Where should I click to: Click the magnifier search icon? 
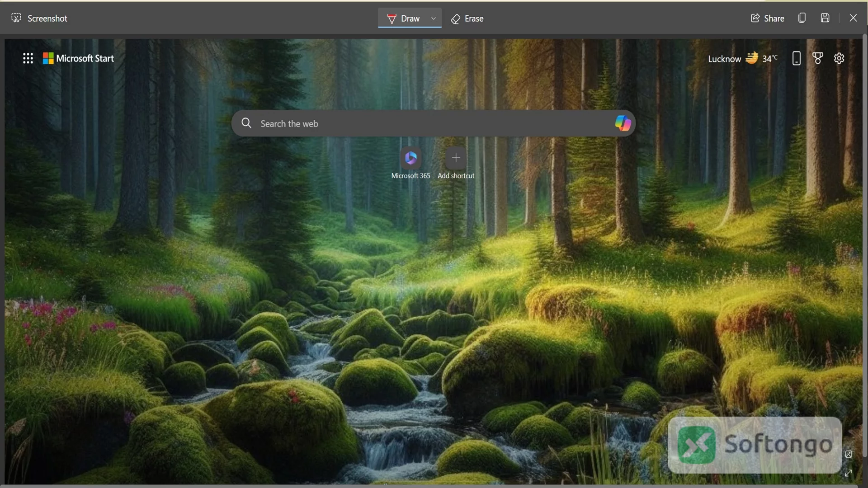point(246,123)
